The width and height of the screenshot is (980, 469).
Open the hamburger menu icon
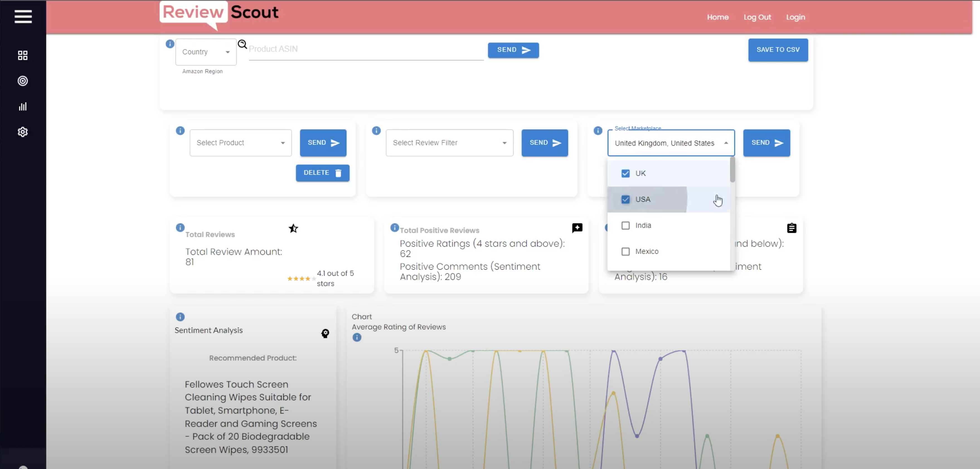tap(23, 16)
